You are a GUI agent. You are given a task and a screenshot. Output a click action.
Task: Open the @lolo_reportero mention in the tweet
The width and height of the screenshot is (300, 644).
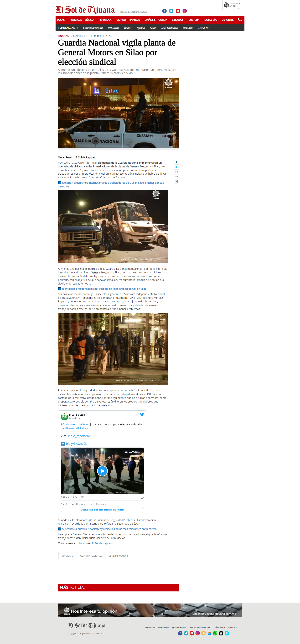click(x=78, y=436)
